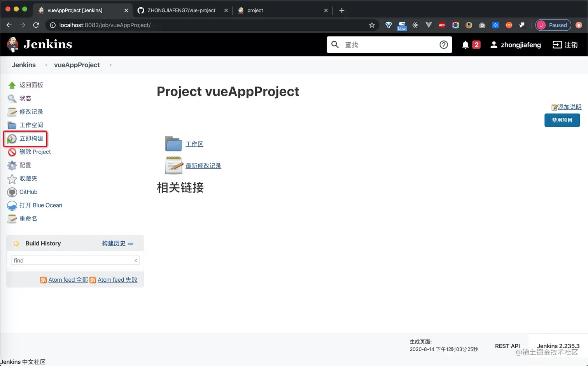Open the 删除 Project sidebar item

click(35, 152)
